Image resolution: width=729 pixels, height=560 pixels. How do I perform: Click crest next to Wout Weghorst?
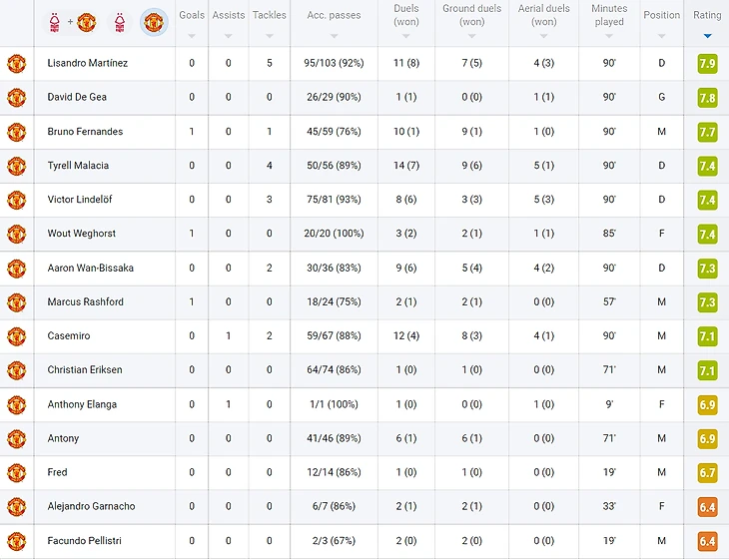pyautogui.click(x=16, y=234)
